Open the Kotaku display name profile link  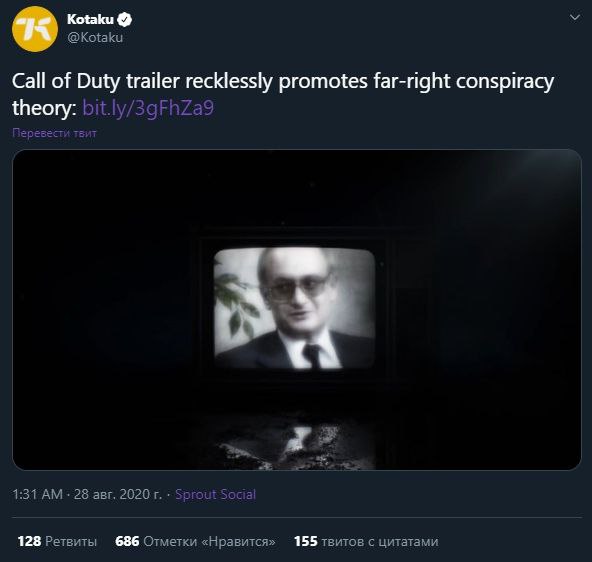point(90,19)
